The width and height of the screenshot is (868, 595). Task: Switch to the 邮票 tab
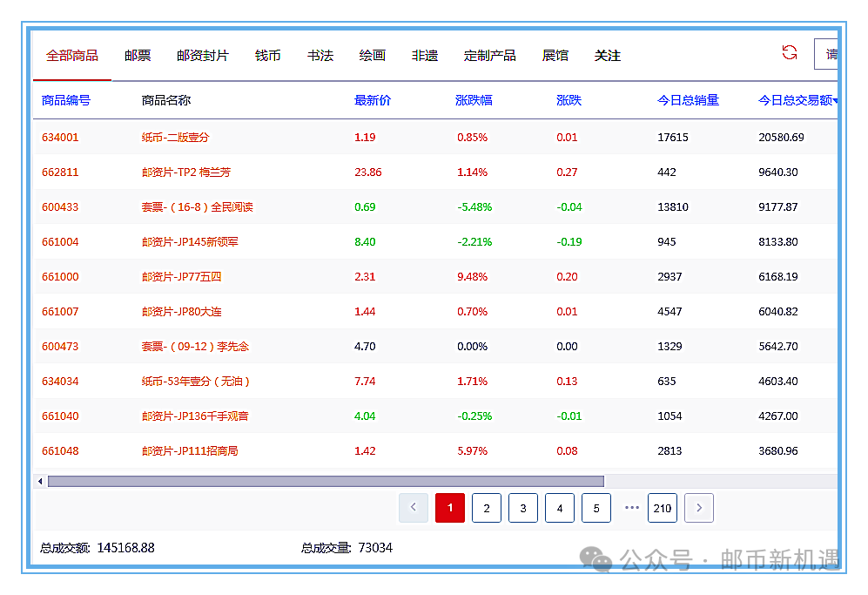tap(138, 56)
